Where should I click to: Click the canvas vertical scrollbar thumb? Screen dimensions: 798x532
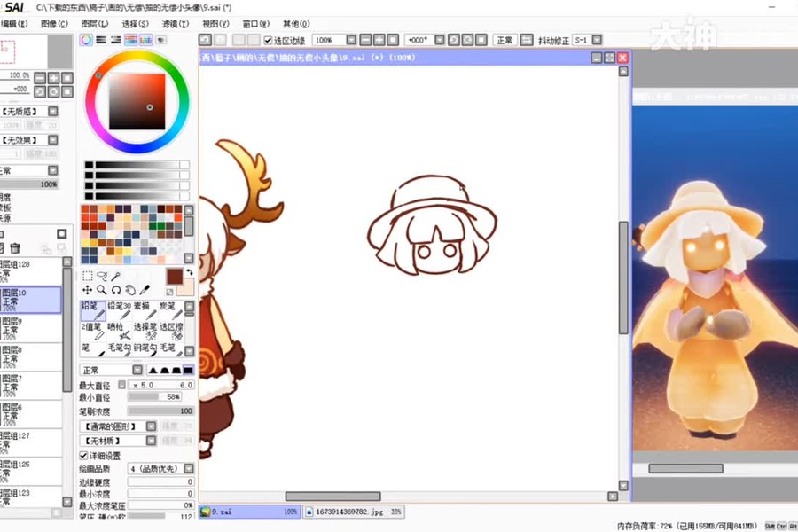point(623,278)
